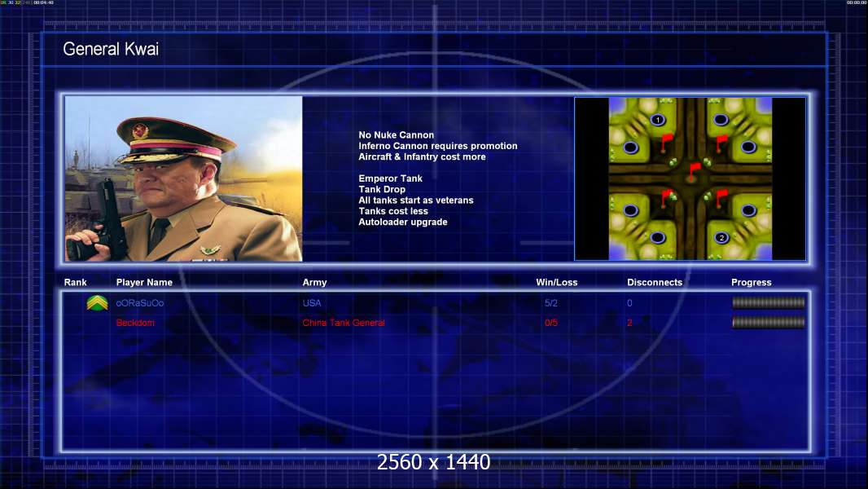
Task: Click the Progress column header
Action: [x=752, y=283]
